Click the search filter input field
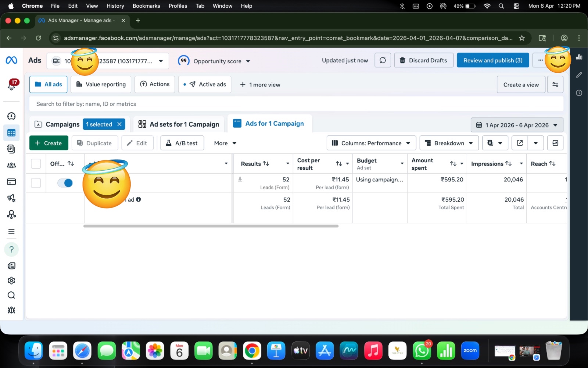Image resolution: width=588 pixels, height=368 pixels. 296,104
